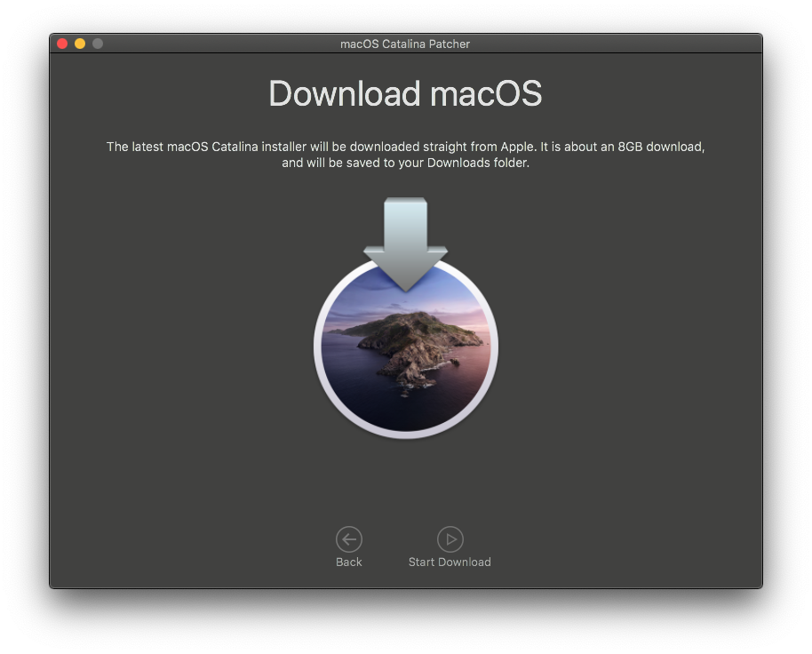The width and height of the screenshot is (812, 654).
Task: Click the "macOS Catalina Patcher" window title
Action: [405, 44]
